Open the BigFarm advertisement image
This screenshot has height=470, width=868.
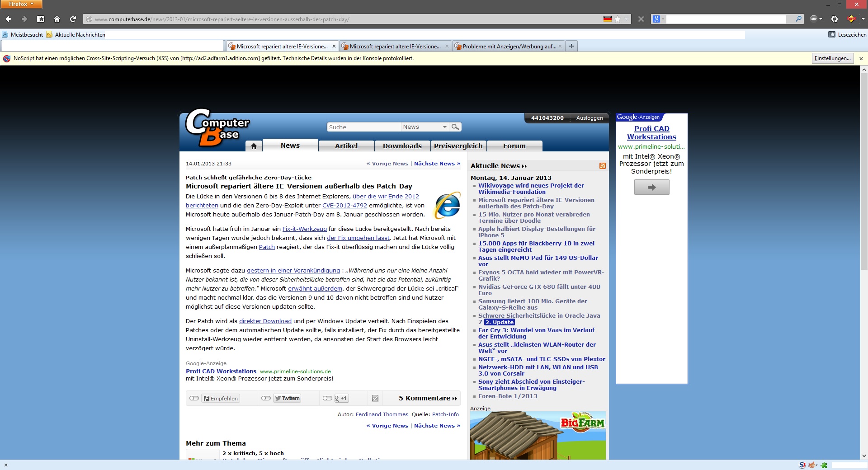pyautogui.click(x=538, y=436)
